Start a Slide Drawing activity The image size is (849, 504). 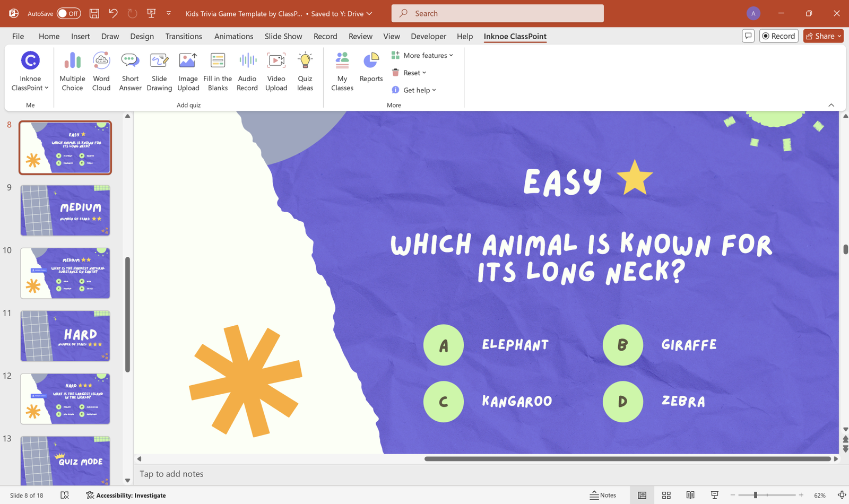tap(159, 71)
